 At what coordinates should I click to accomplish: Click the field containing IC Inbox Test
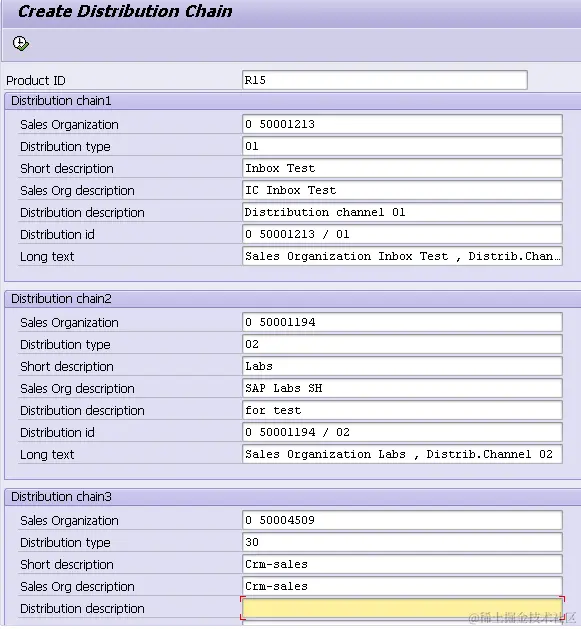[402, 191]
